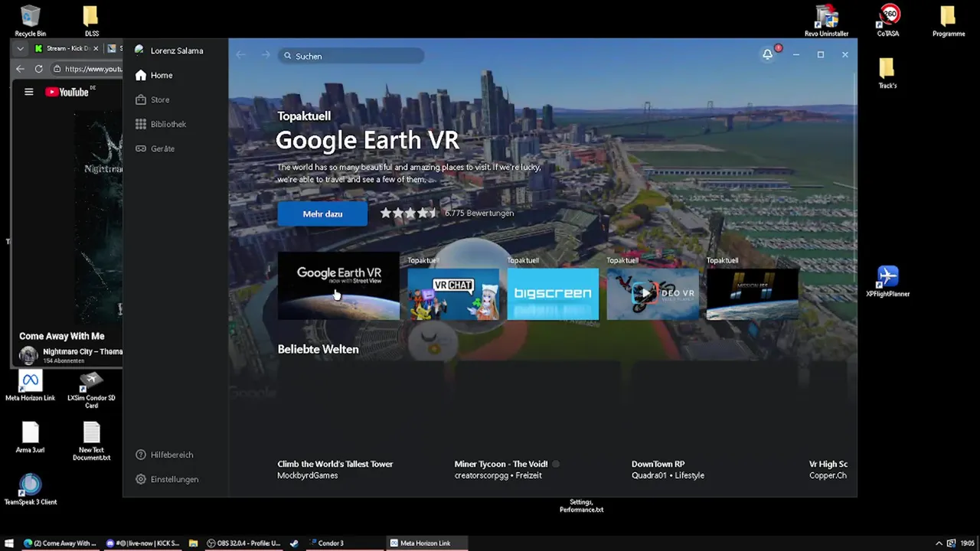The width and height of the screenshot is (980, 551).
Task: Open the Track's folder on desktop
Action: point(887,73)
